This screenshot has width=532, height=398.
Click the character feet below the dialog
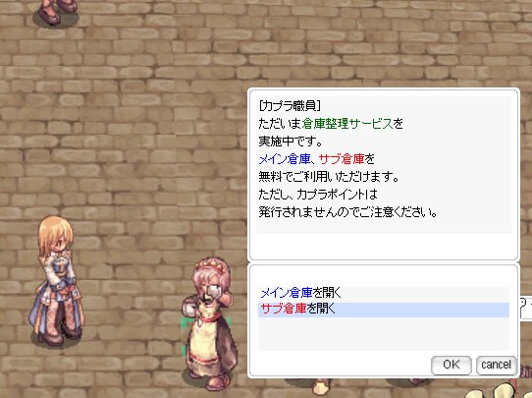point(321,385)
